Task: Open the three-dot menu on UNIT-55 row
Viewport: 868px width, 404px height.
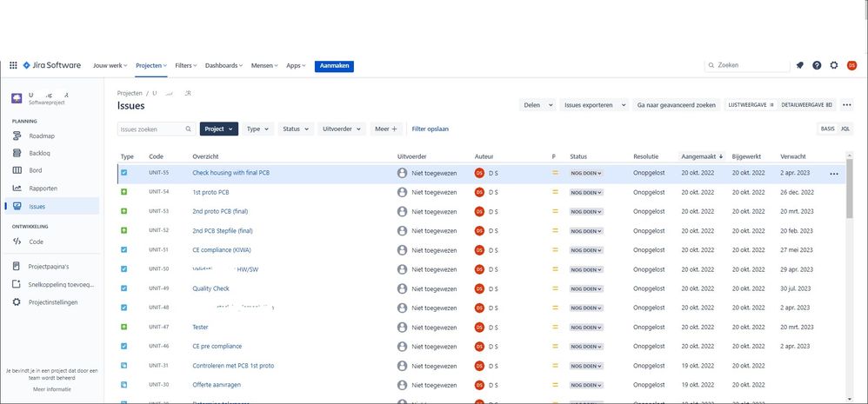Action: (x=834, y=174)
